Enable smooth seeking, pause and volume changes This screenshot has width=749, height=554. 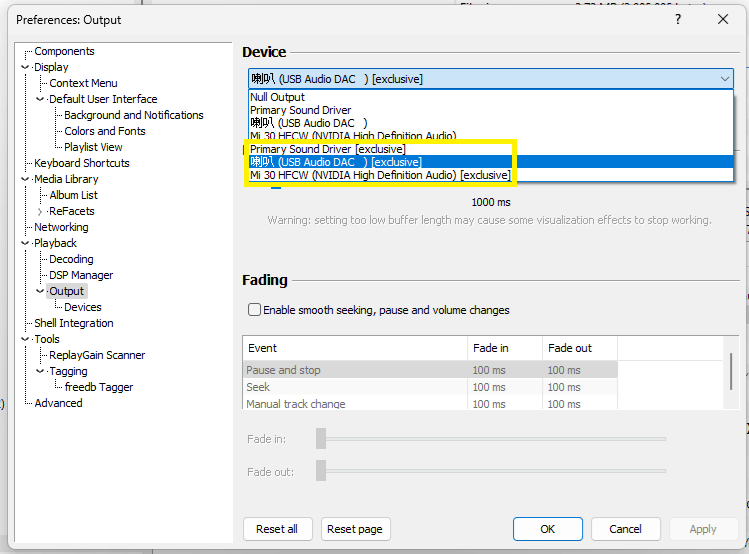255,310
